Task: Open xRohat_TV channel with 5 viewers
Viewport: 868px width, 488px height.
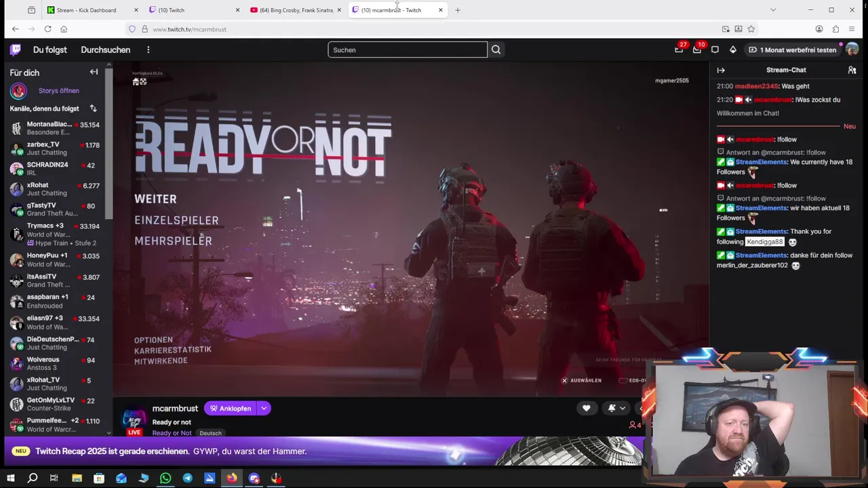Action: point(55,384)
